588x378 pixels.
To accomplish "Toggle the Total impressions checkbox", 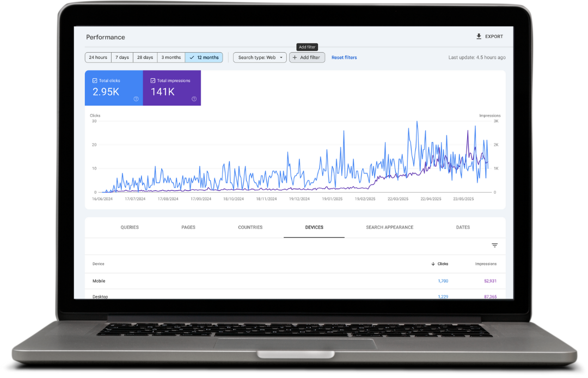I will coord(153,80).
